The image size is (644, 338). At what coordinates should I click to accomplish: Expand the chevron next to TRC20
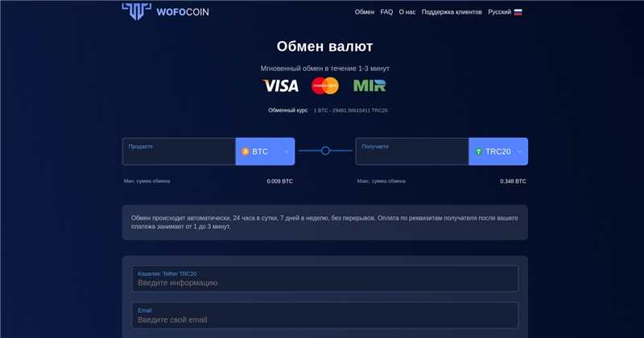tap(519, 151)
